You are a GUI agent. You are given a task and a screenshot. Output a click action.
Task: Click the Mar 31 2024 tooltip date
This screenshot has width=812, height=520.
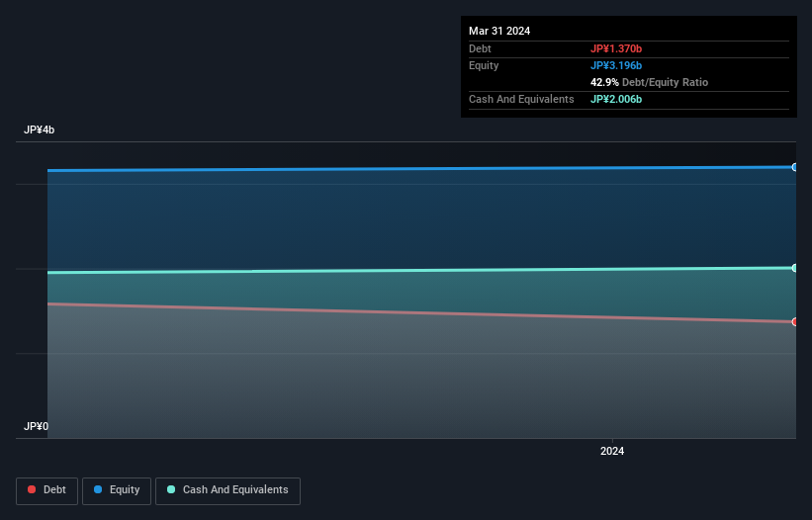[x=499, y=31]
